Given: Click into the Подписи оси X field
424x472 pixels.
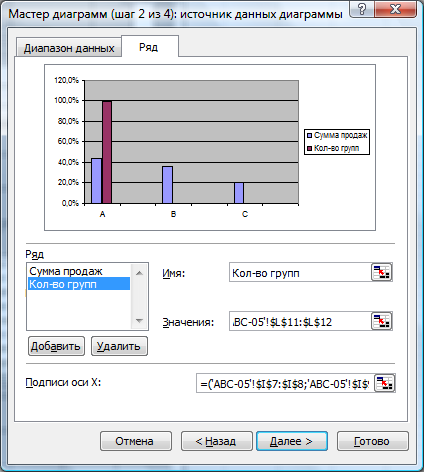Looking at the screenshot, I should [285, 383].
